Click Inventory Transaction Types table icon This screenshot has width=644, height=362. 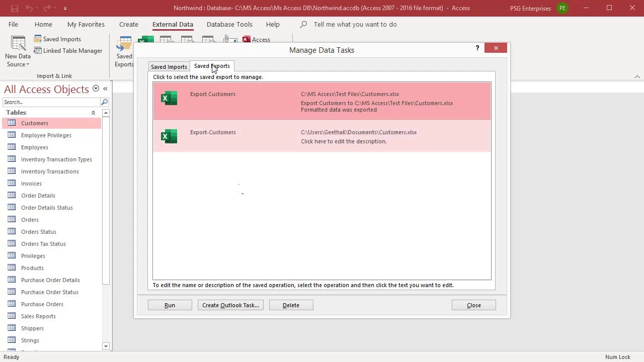pos(12,159)
